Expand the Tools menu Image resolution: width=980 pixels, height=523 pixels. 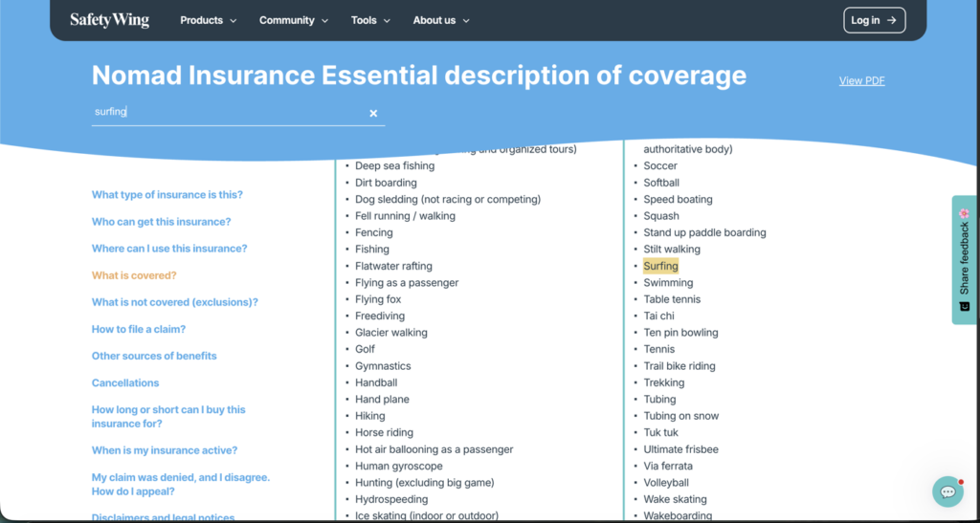click(x=370, y=20)
